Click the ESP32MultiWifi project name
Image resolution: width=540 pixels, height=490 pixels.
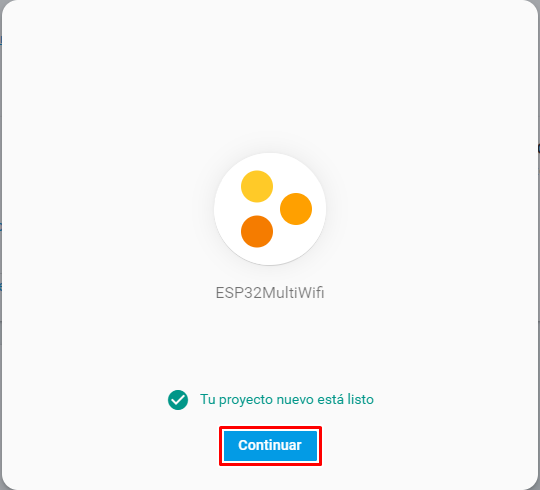click(270, 293)
